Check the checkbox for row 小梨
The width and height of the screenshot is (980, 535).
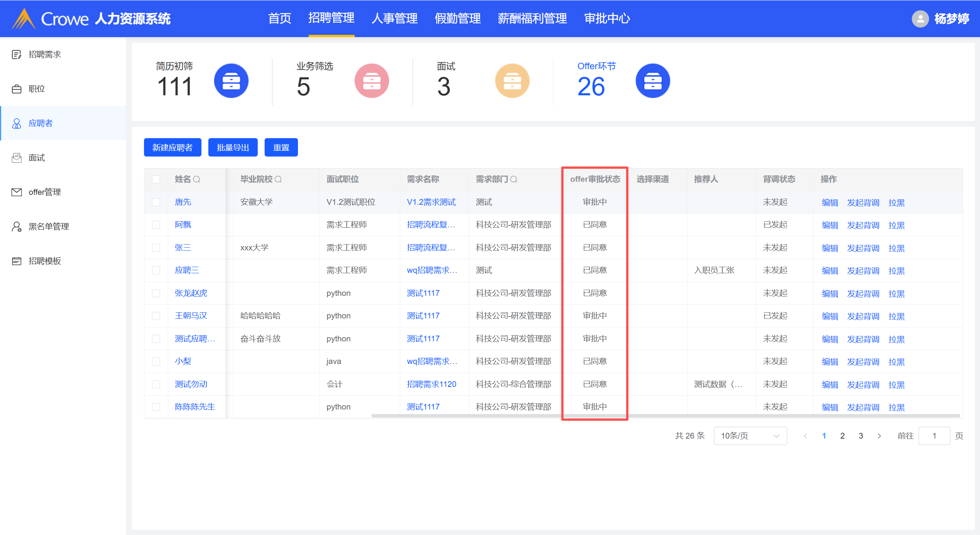tap(156, 361)
